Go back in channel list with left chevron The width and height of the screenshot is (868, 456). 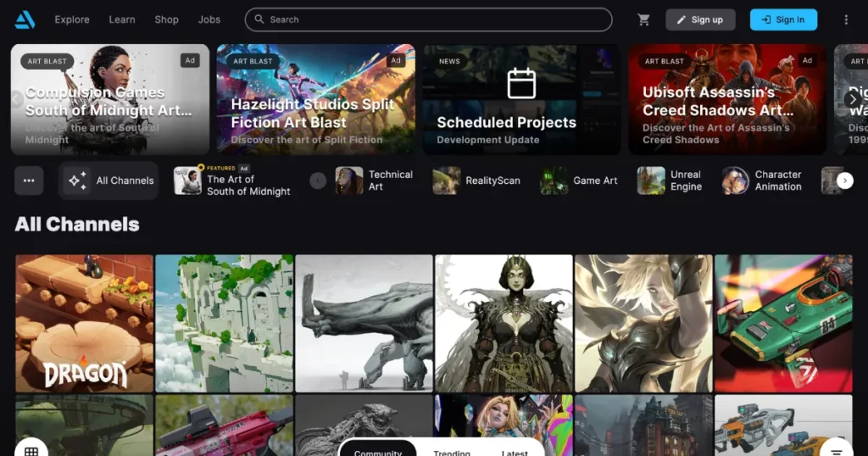[x=318, y=181]
